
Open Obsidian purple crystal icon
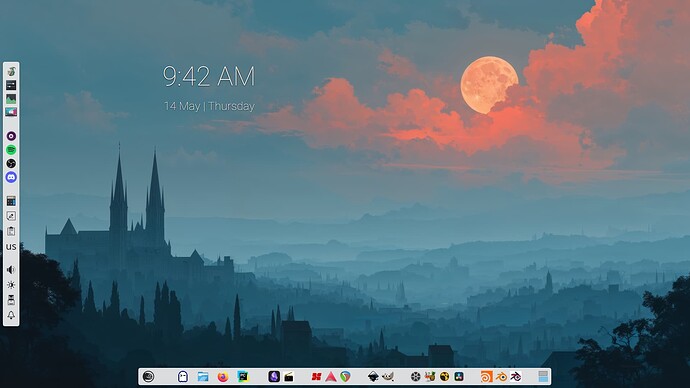[274, 377]
